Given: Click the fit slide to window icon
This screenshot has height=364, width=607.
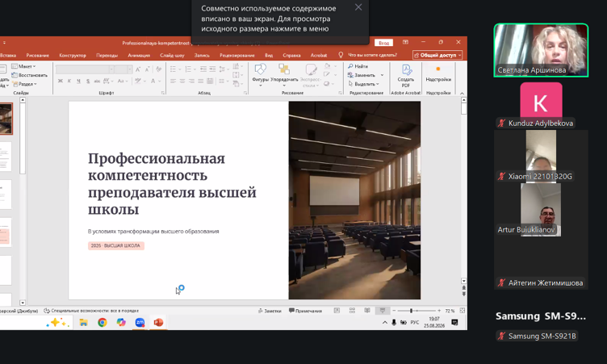Looking at the screenshot, I should [x=463, y=311].
